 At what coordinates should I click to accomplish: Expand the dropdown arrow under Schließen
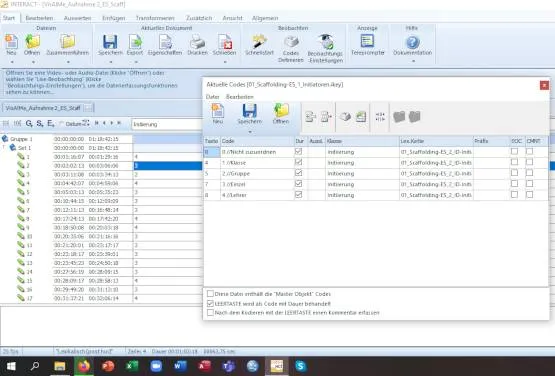click(225, 62)
